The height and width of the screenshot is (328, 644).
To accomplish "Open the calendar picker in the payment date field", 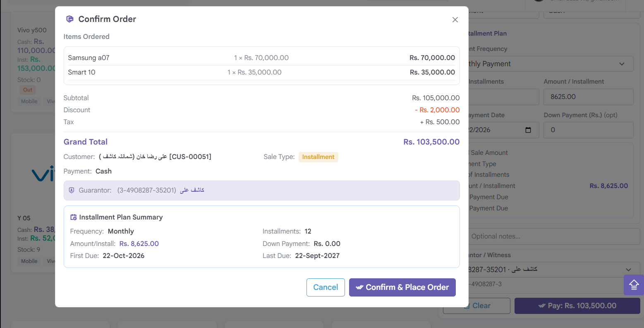I will point(528,130).
